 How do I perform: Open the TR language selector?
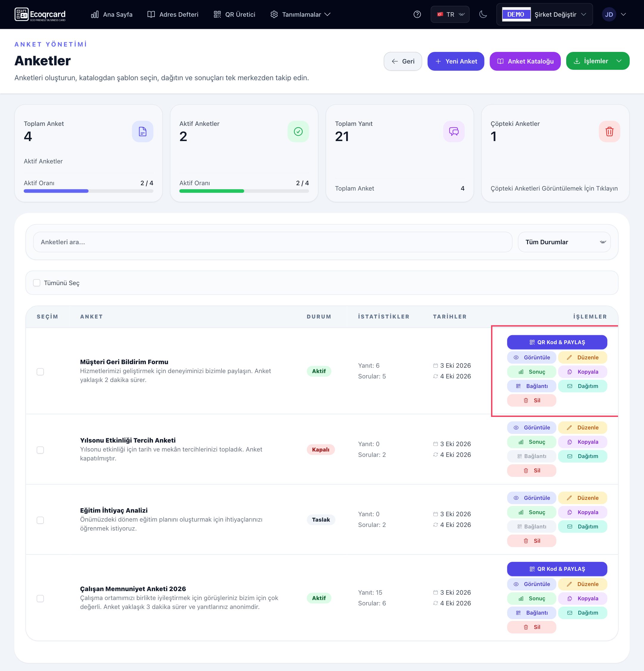450,14
